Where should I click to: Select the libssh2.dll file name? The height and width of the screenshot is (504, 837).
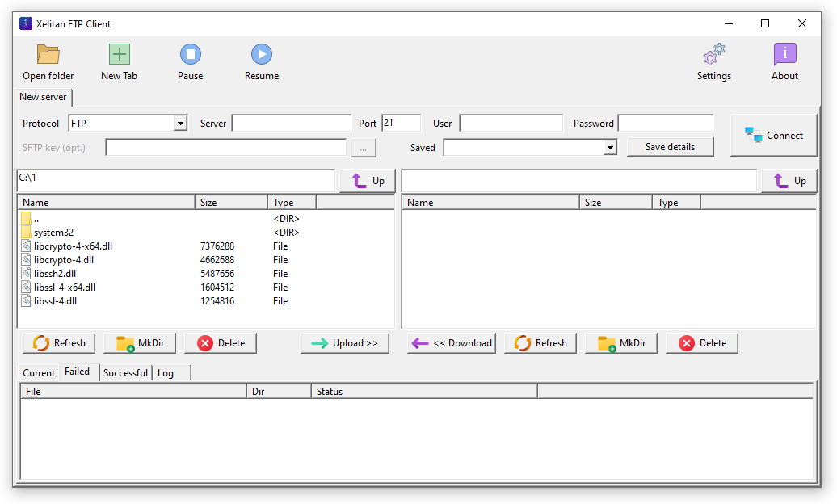point(55,273)
